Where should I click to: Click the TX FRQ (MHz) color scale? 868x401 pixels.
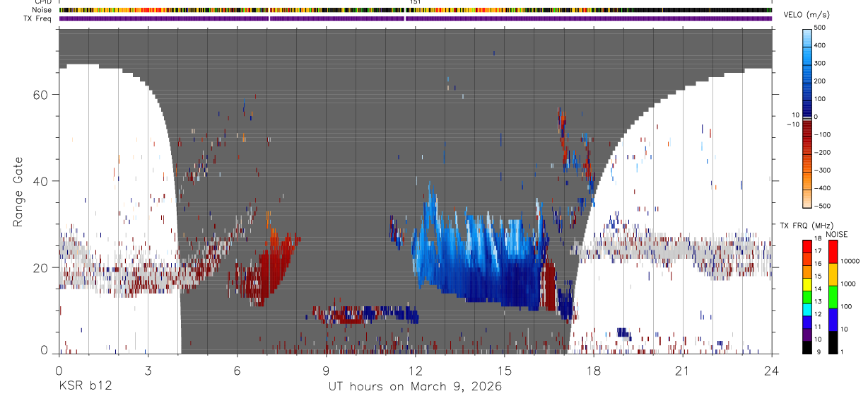coord(808,297)
